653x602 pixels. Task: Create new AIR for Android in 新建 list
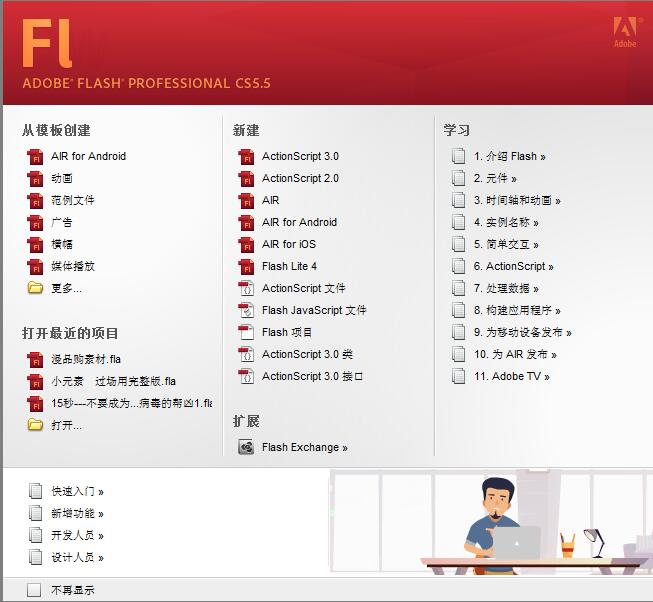(299, 222)
